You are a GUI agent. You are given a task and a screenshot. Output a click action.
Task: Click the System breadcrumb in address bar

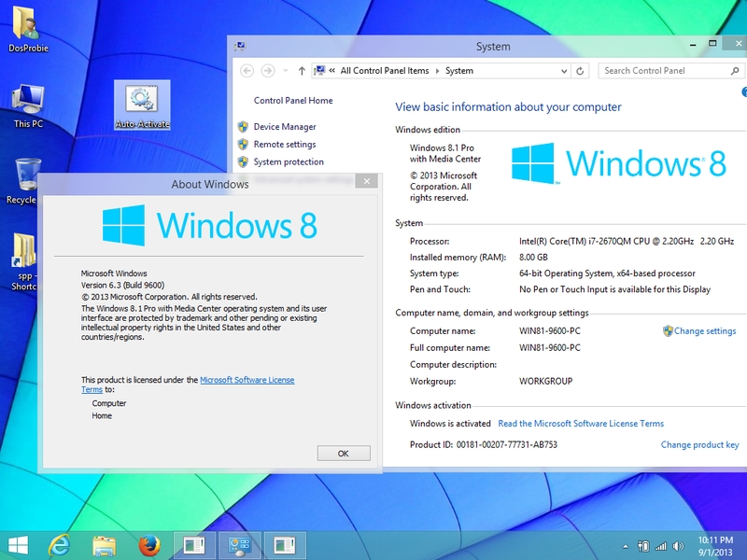coord(459,71)
